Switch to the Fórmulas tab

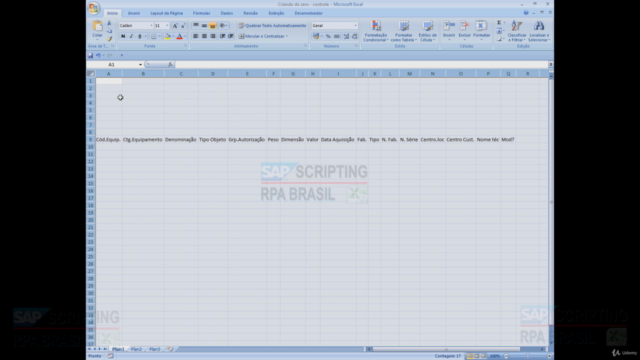pos(201,13)
